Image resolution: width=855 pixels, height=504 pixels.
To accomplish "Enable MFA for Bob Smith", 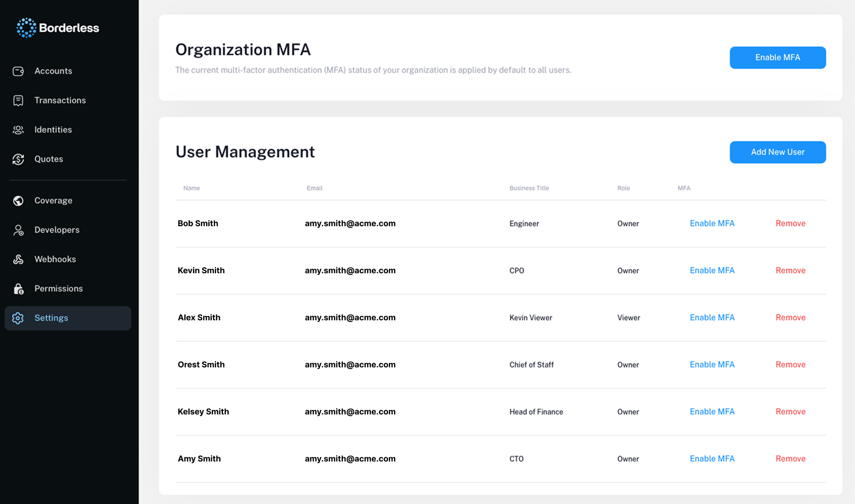I will point(712,223).
